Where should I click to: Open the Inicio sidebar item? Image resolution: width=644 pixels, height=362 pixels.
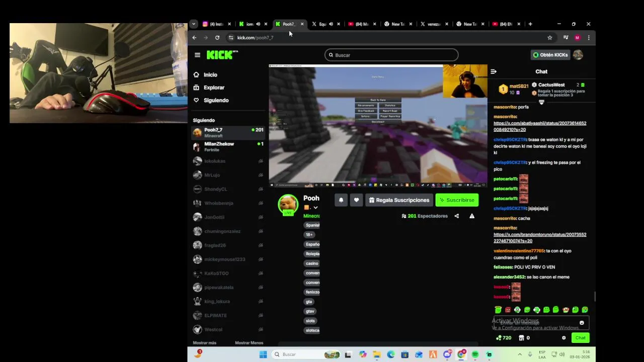pos(210,74)
